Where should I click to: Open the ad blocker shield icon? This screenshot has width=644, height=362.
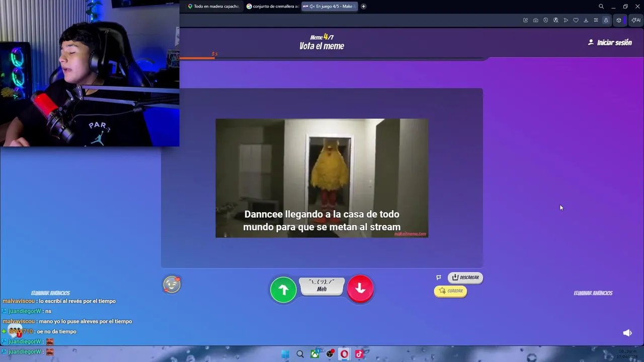coord(546,20)
